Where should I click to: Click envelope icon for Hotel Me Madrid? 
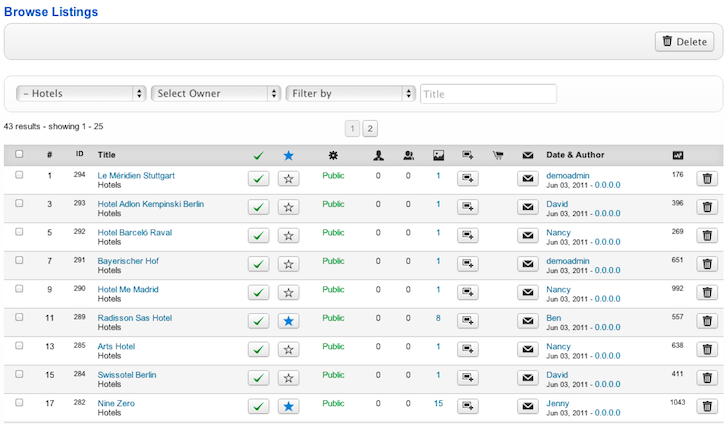tap(527, 293)
